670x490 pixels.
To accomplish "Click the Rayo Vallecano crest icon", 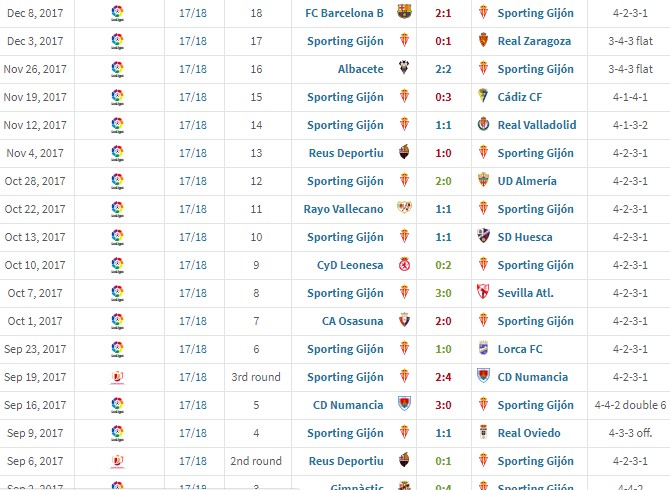I will (x=404, y=208).
